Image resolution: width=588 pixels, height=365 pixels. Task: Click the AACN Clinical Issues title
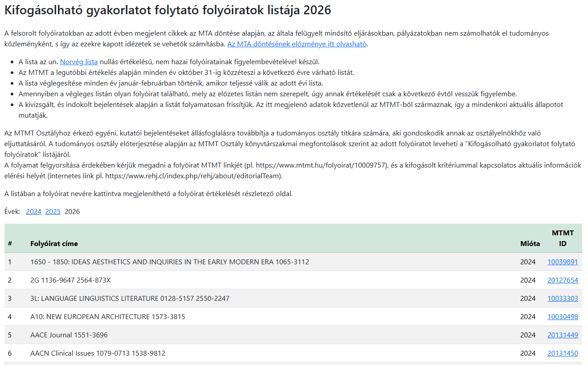point(98,353)
